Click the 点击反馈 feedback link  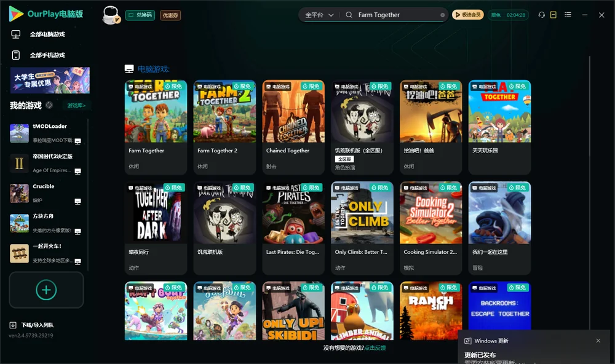tap(375, 347)
